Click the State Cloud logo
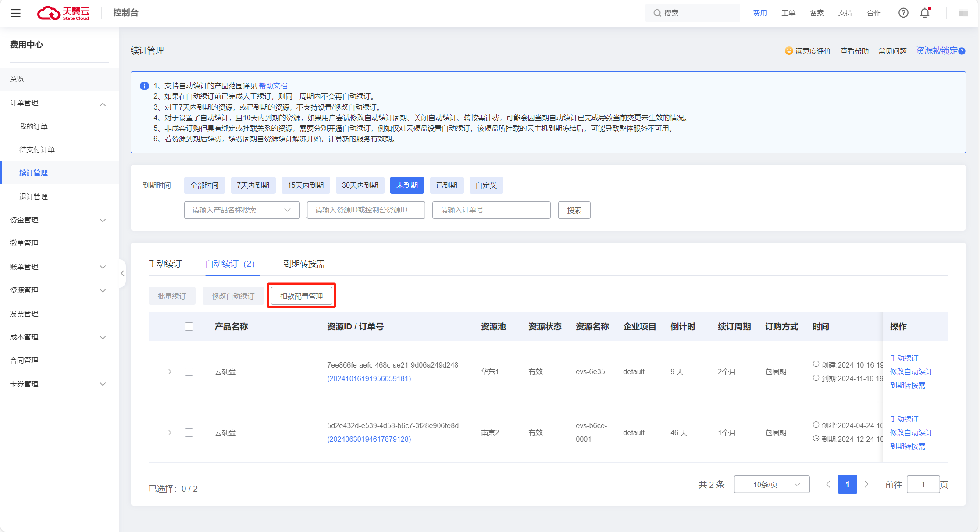980x532 pixels. [x=64, y=13]
